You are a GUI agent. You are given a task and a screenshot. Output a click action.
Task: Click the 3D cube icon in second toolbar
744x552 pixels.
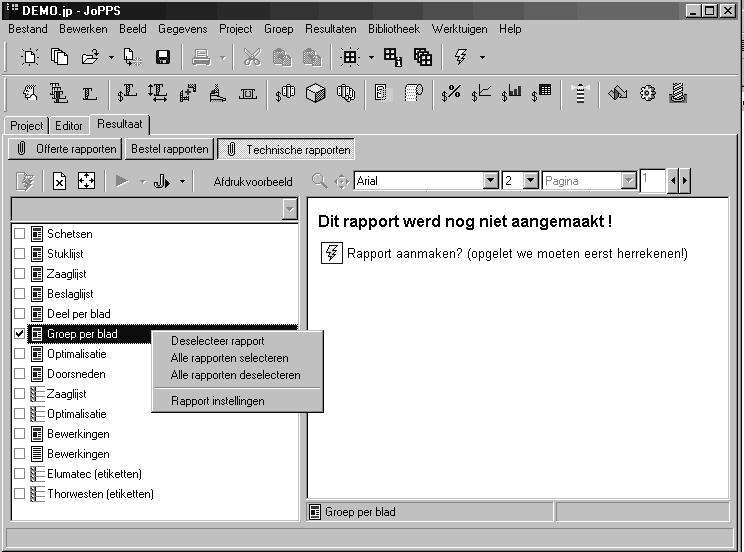[x=316, y=93]
